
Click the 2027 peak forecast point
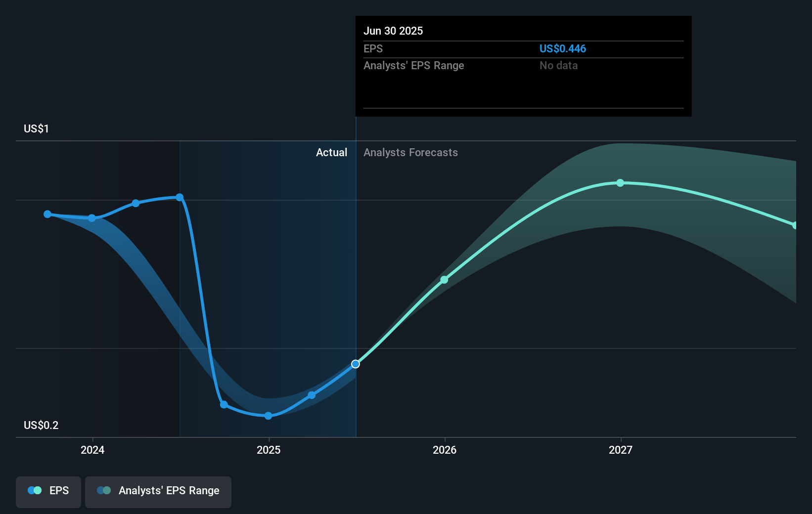coord(620,183)
